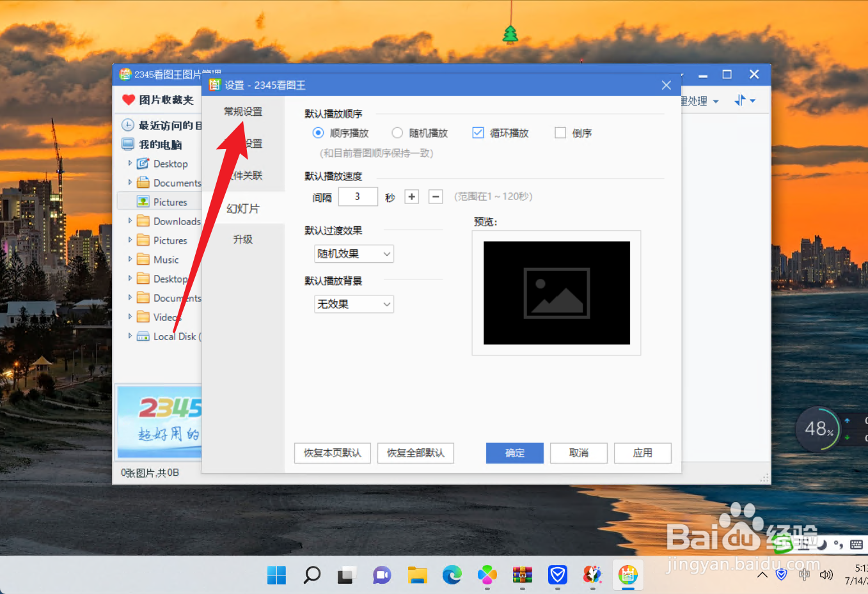868x594 pixels.
Task: Click the settings dialog title icon
Action: click(215, 84)
